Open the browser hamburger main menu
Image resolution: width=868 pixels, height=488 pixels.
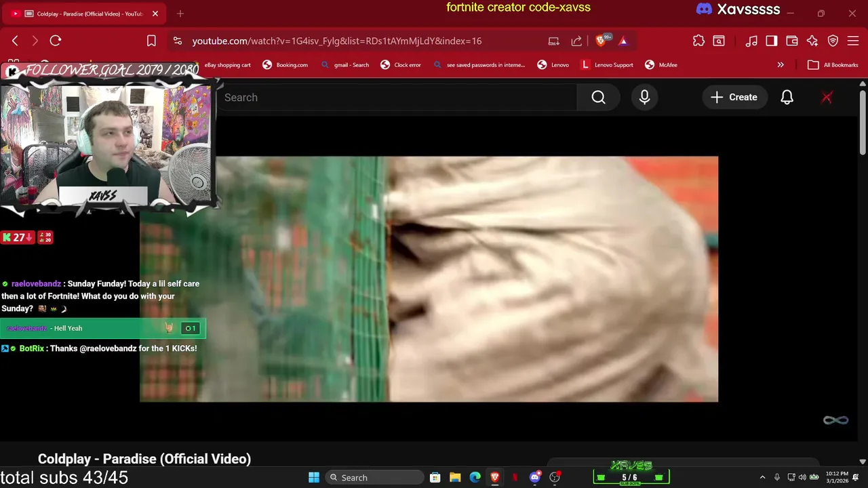854,41
